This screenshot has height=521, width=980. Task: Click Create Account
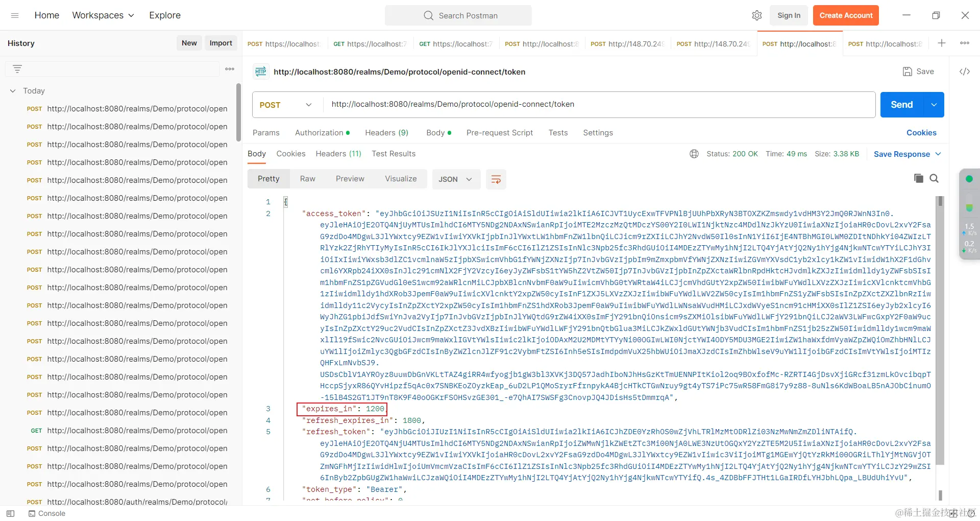(x=846, y=15)
